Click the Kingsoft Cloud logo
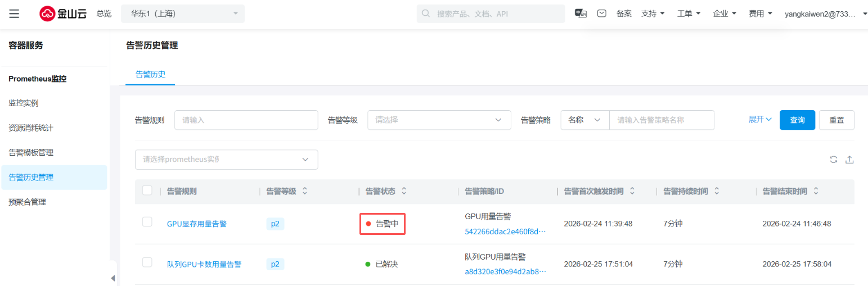This screenshot has width=868, height=286. pyautogui.click(x=63, y=13)
